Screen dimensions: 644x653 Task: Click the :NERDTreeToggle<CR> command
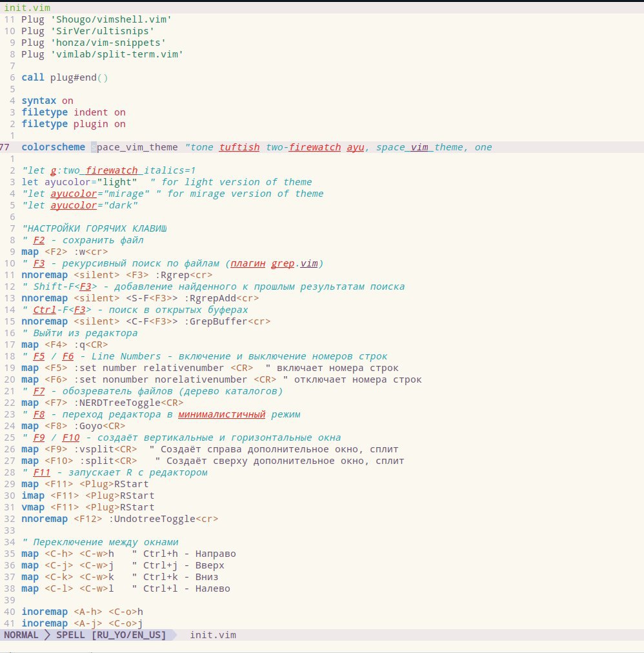pos(128,403)
